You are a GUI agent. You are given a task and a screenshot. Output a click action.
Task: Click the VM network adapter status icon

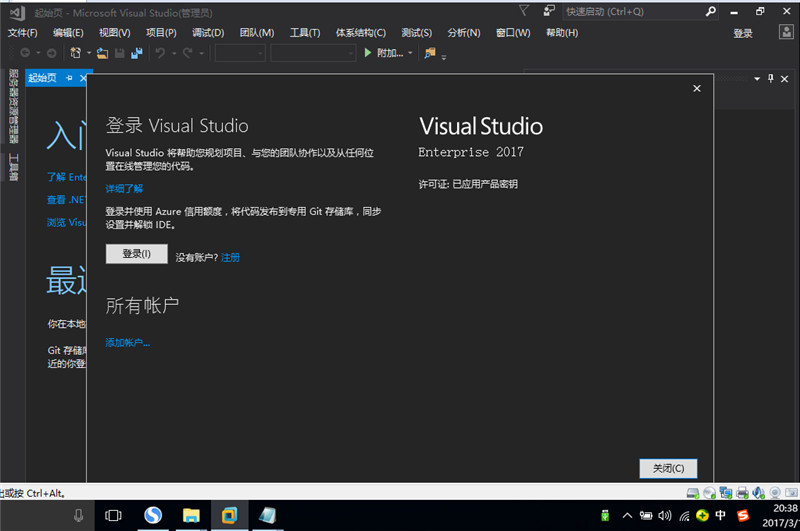(726, 493)
